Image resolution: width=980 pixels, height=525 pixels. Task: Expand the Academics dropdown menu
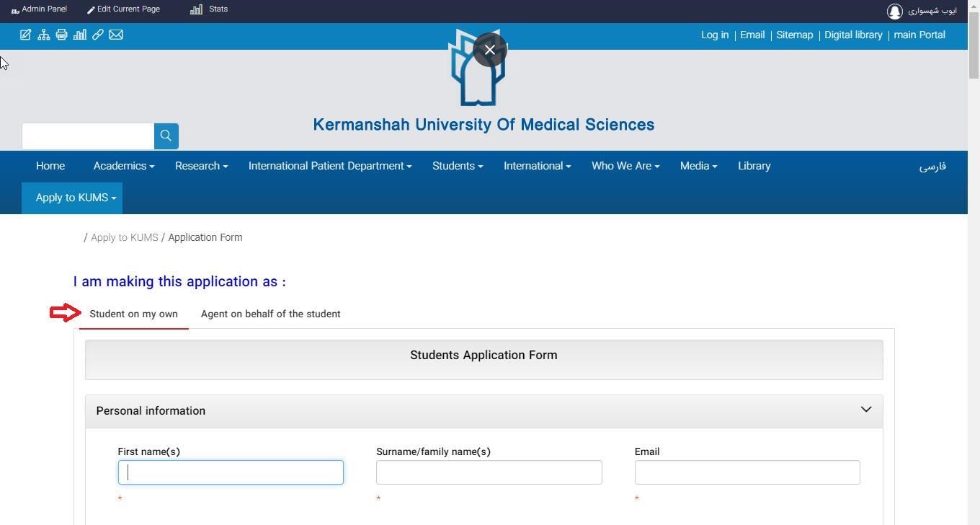coord(123,166)
